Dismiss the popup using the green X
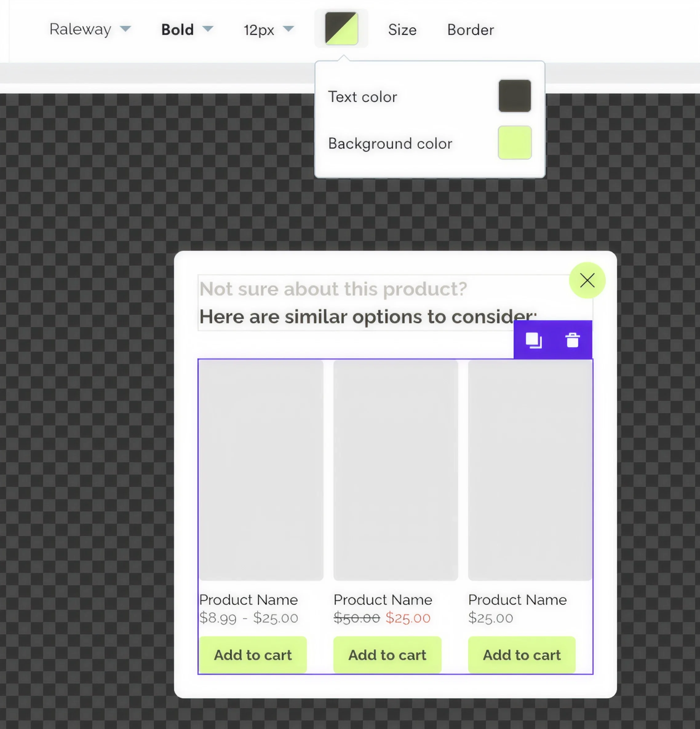The height and width of the screenshot is (729, 700). (587, 280)
